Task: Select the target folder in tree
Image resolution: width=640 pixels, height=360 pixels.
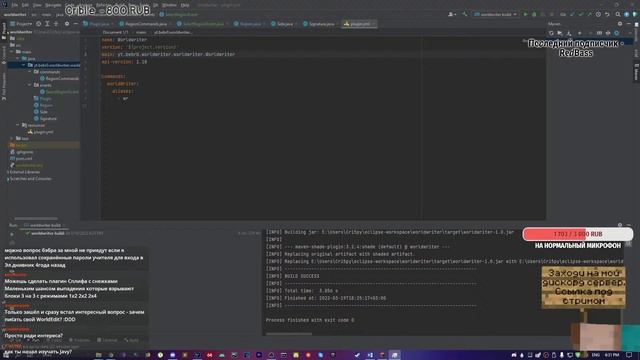Action: (x=19, y=145)
